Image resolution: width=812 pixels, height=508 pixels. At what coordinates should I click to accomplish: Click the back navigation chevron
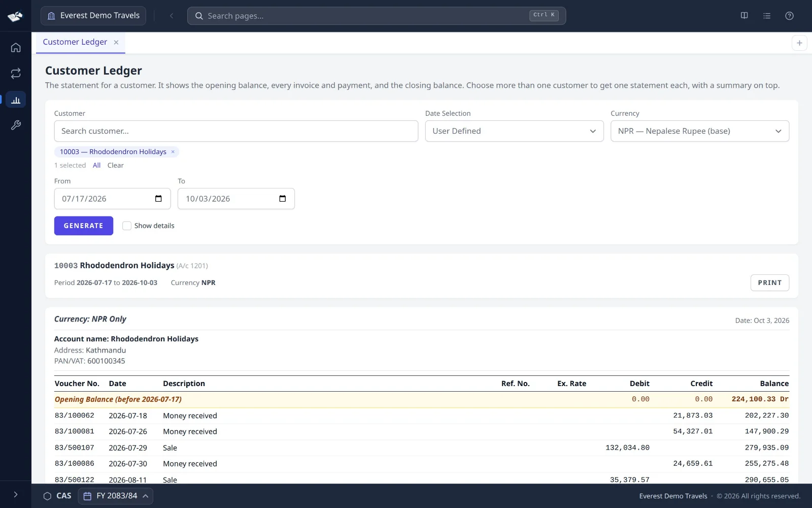(172, 16)
